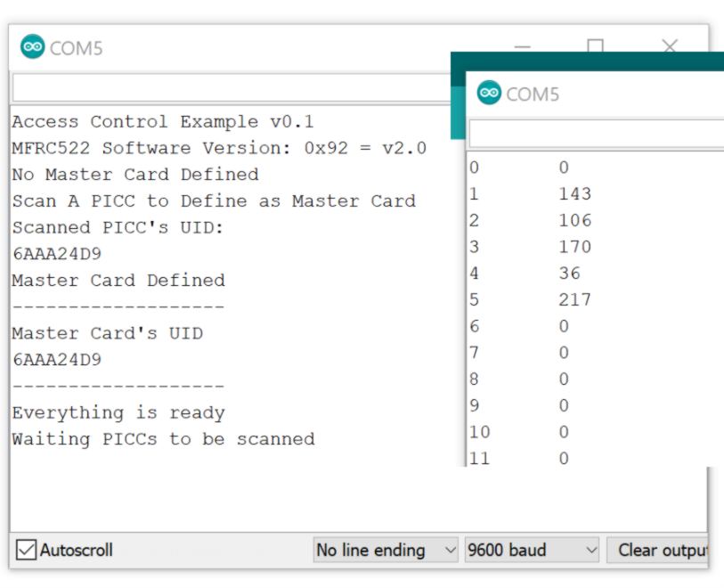Image resolution: width=724 pixels, height=588 pixels.
Task: Click the Arduino logo in the front COM5 window
Action: [489, 93]
